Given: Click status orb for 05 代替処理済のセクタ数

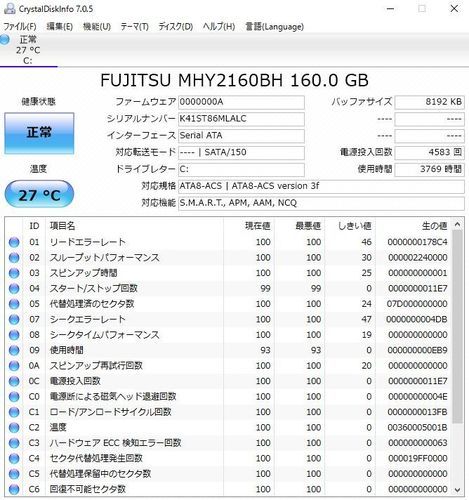Looking at the screenshot, I should click(14, 304).
